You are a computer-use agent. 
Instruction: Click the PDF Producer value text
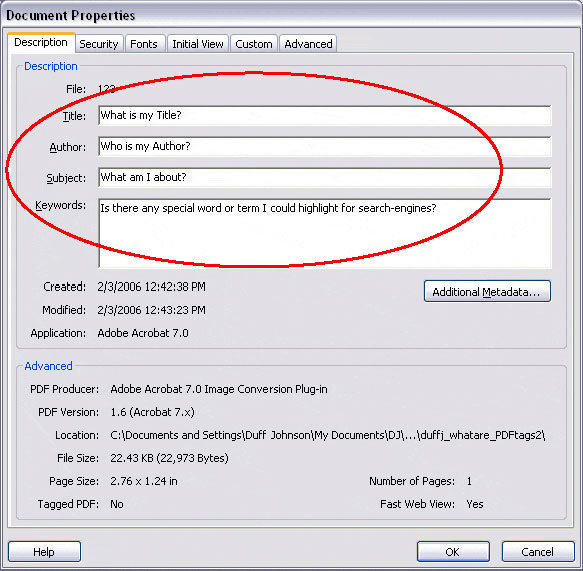pos(219,389)
